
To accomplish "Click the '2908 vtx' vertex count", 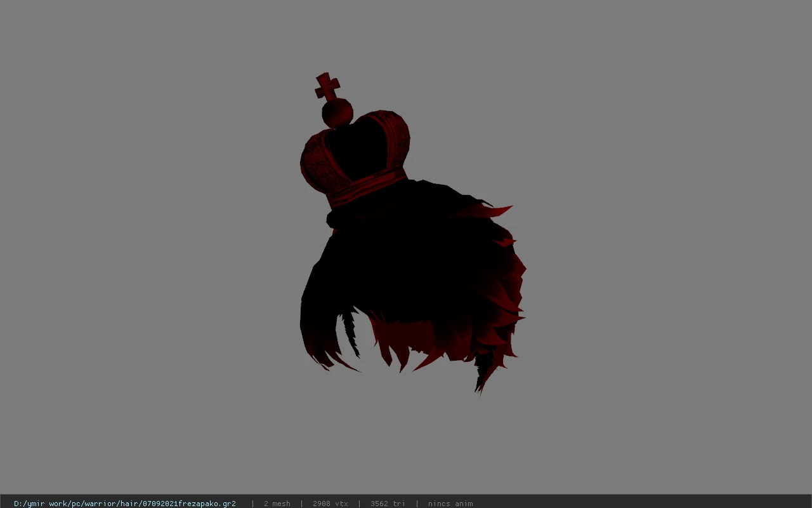I will [331, 504].
